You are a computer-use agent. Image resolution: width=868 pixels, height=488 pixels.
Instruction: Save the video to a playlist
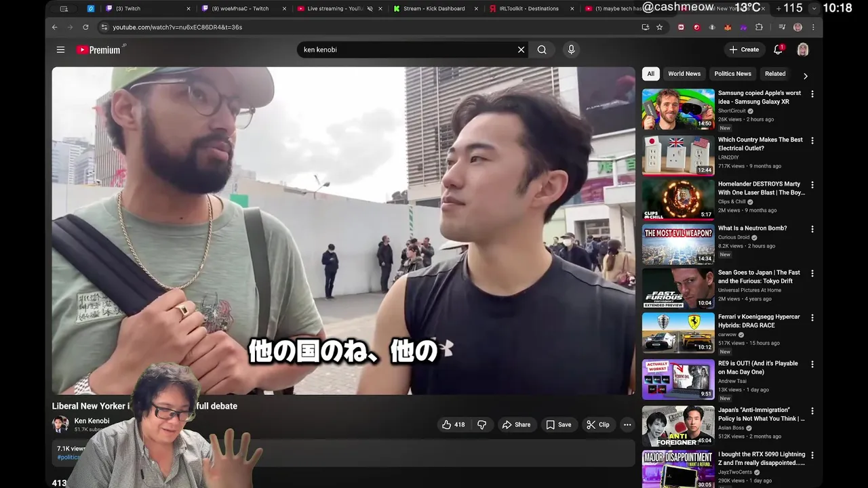tap(559, 425)
